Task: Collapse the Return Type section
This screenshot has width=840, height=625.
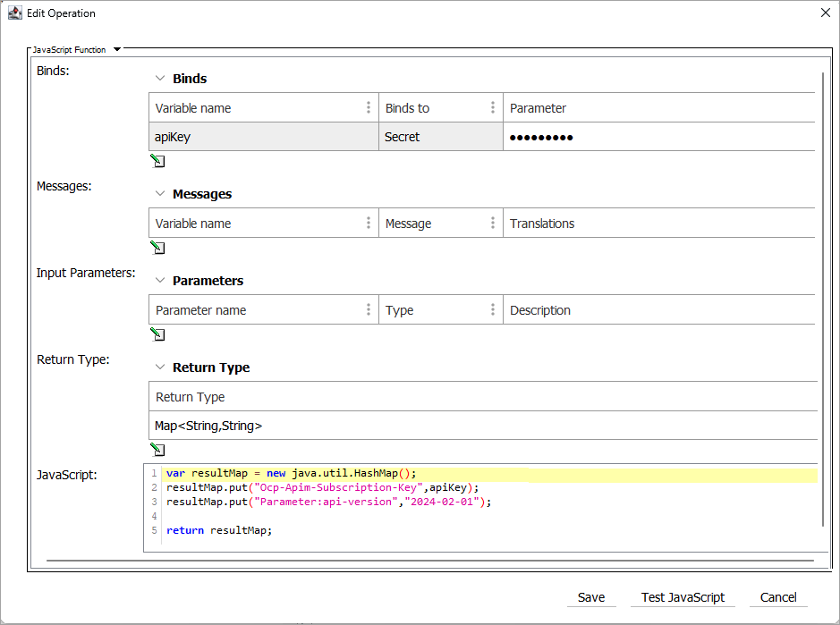Action: coord(160,367)
